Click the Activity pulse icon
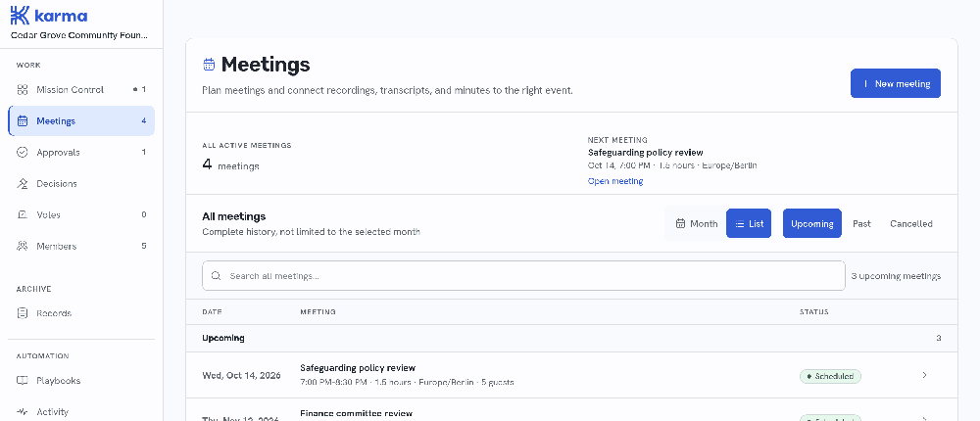Screen dimensions: 980x421 click(x=23, y=411)
